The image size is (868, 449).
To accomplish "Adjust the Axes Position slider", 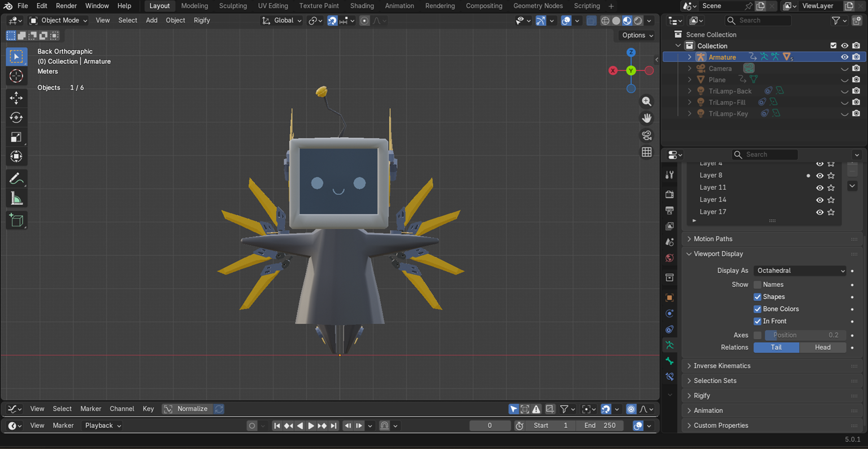I will point(805,335).
